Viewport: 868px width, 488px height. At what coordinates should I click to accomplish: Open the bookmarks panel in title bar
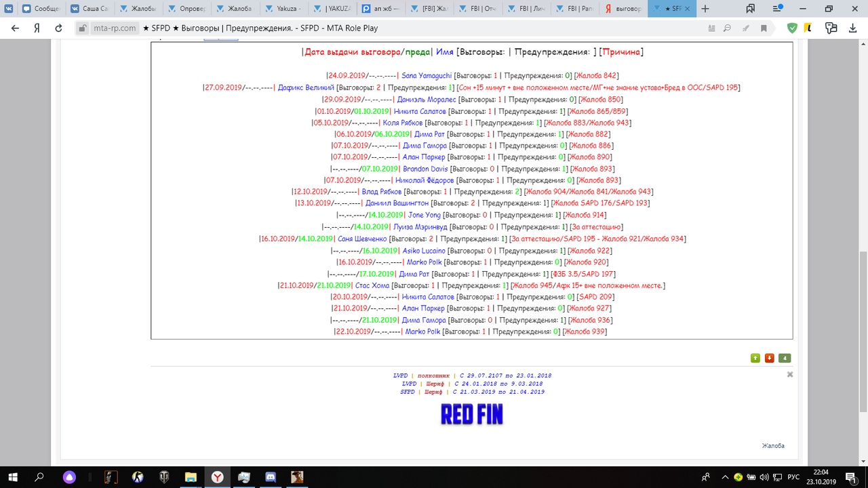(751, 9)
